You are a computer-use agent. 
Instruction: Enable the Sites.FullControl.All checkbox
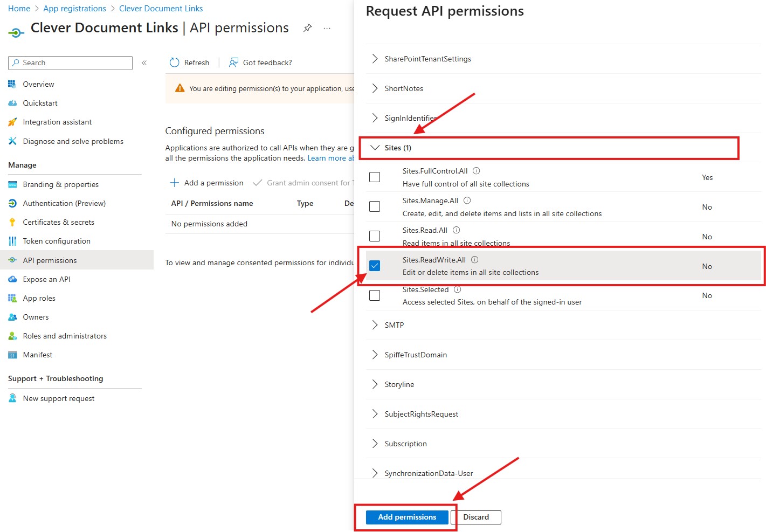(x=375, y=177)
